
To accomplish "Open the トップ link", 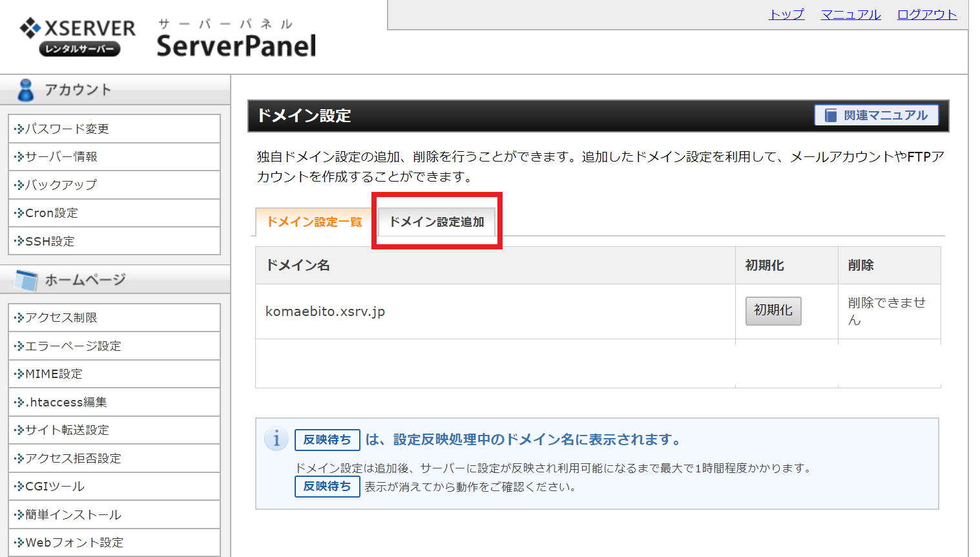I will point(786,14).
